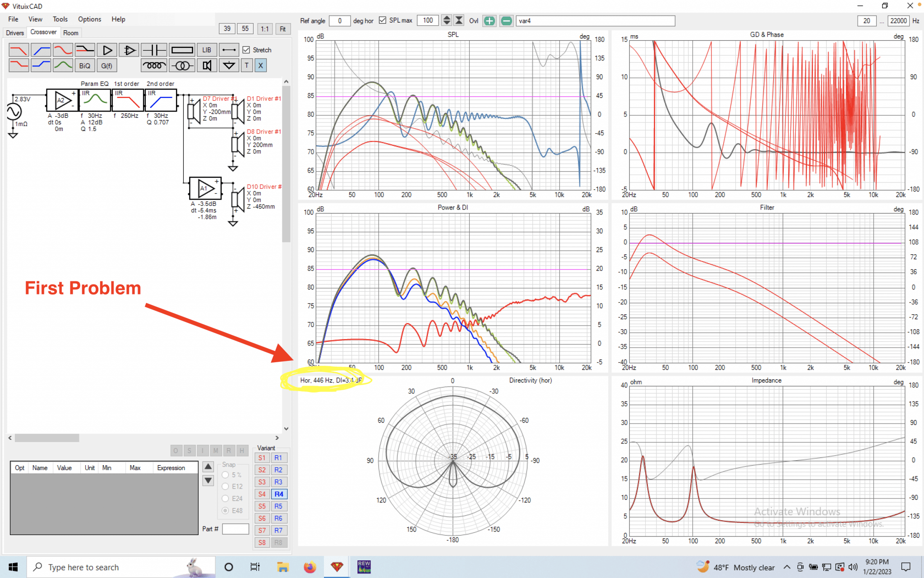The image size is (924, 578).
Task: Select the wire connection tool
Action: (229, 50)
